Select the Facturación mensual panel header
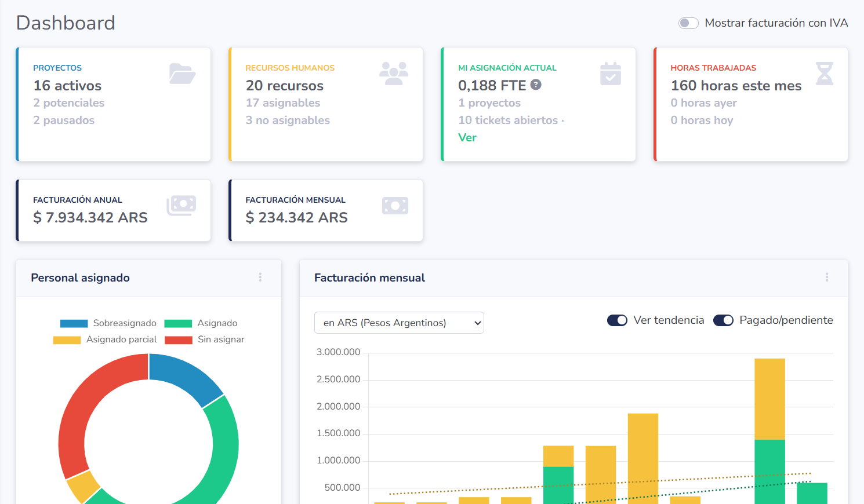The width and height of the screenshot is (864, 504). [369, 277]
